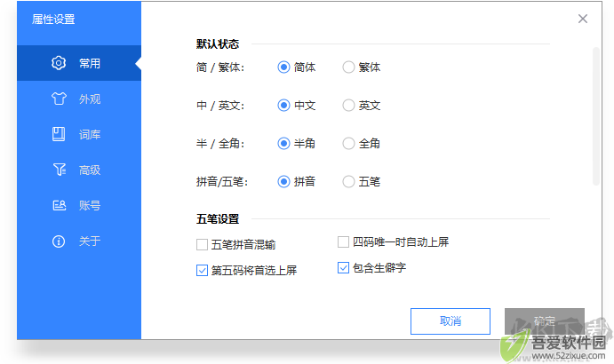Screen dimensions: 614x364
Task: Go to the 词库 tab
Action: 79,134
